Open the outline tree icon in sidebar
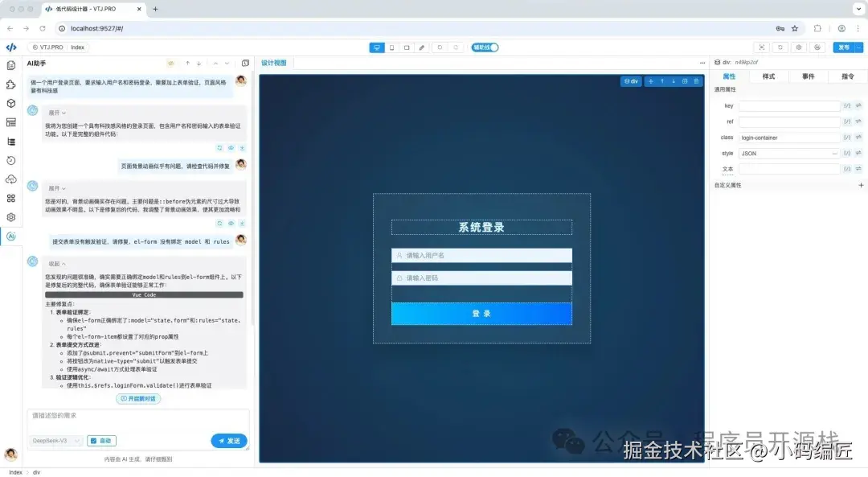The image size is (868, 477). pyautogui.click(x=11, y=143)
